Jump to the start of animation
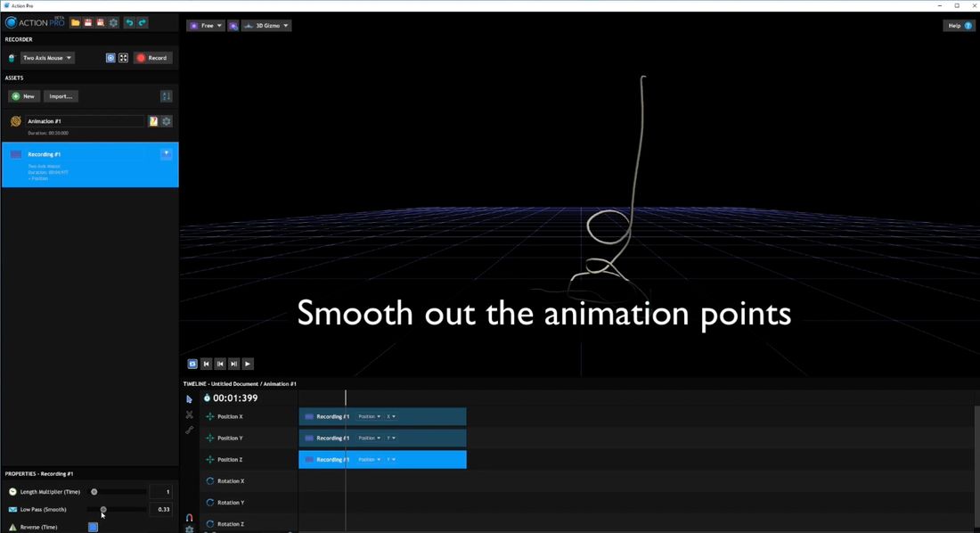Viewport: 980px width, 533px height. click(207, 364)
